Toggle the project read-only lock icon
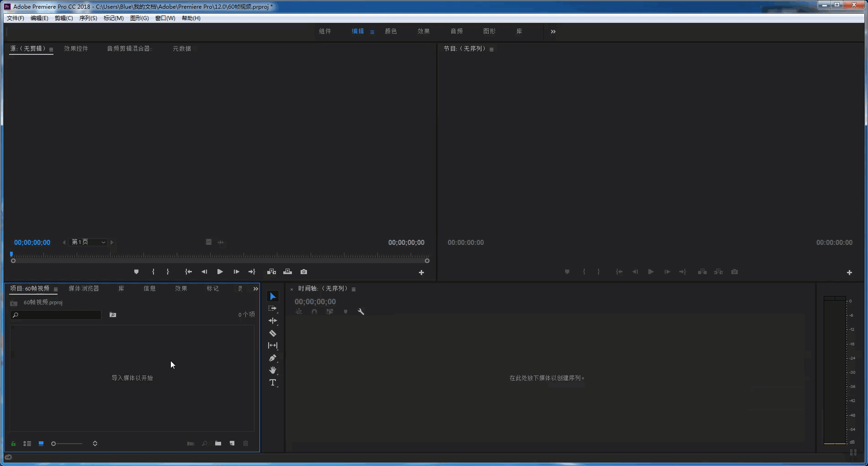The image size is (868, 466). pyautogui.click(x=14, y=444)
